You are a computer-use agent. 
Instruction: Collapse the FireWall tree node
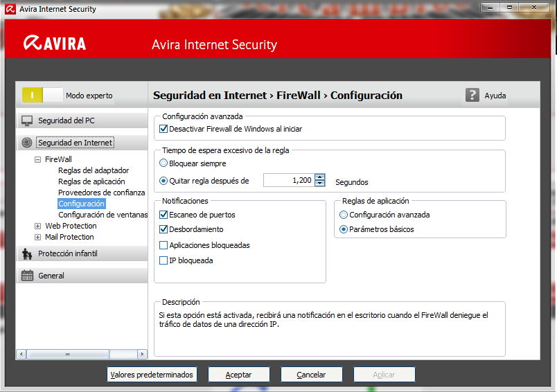click(37, 160)
